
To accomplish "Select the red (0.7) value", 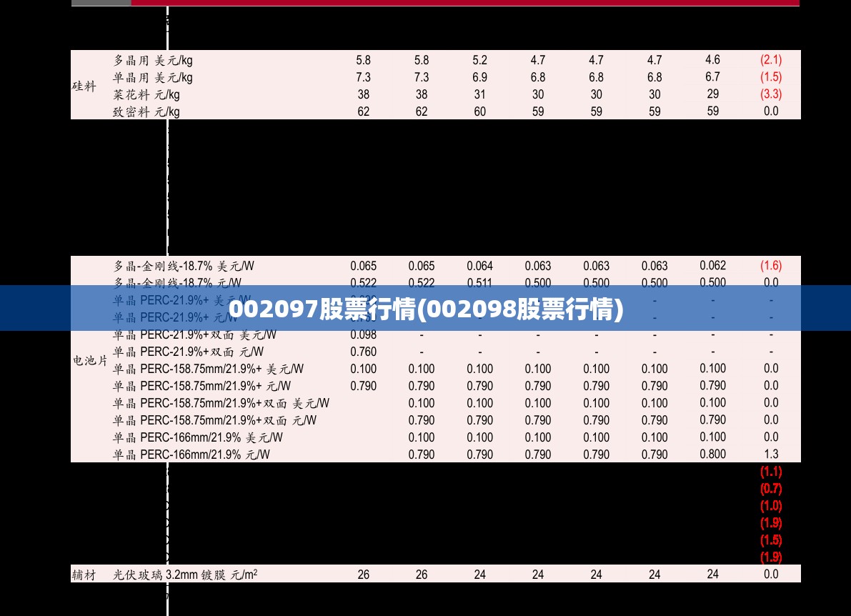I will [771, 489].
